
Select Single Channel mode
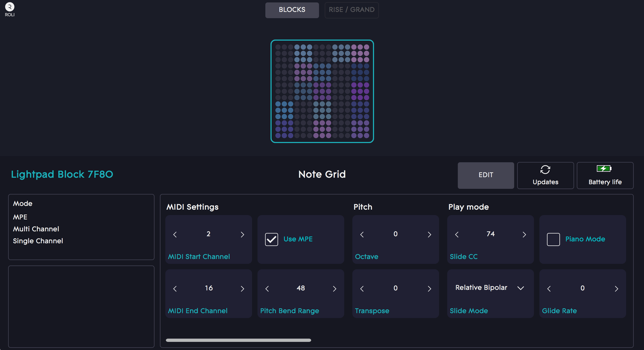[x=38, y=241]
